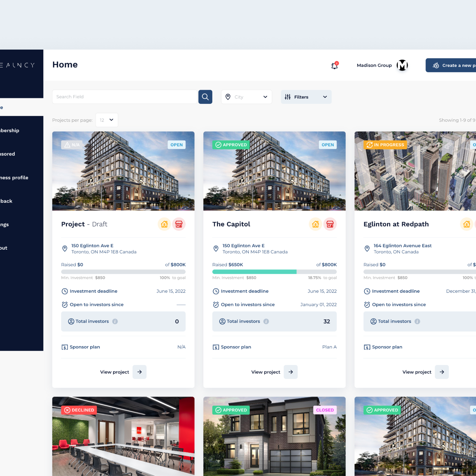Click the Total investors info icon on The Capitol
Image resolution: width=476 pixels, height=476 pixels.
(x=266, y=321)
